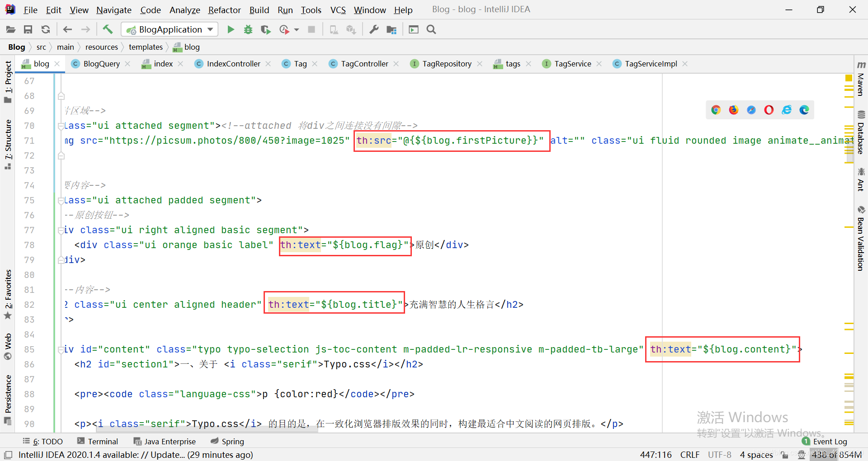Open the 4 spaces indent selector
The height and width of the screenshot is (461, 868).
pos(756,455)
